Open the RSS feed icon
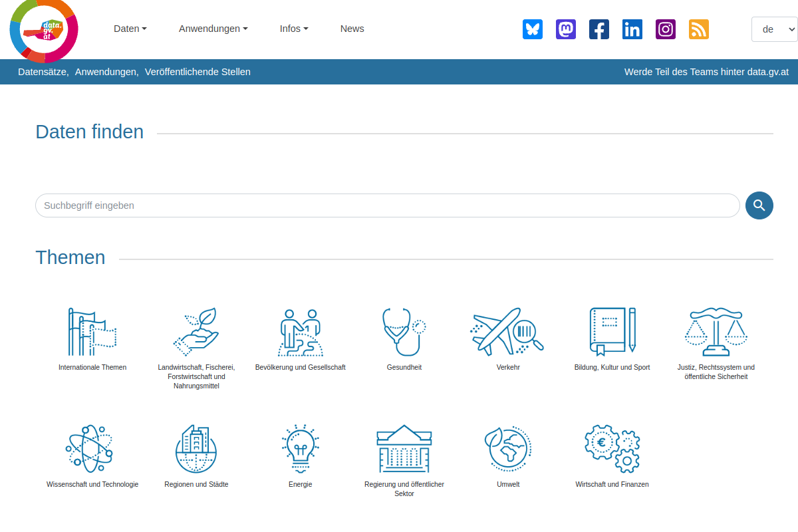Screen dimensions: 798x532 (699, 29)
